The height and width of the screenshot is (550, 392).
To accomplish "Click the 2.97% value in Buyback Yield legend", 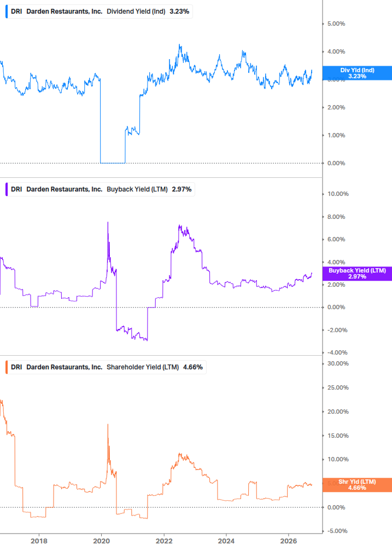I will pyautogui.click(x=182, y=189).
